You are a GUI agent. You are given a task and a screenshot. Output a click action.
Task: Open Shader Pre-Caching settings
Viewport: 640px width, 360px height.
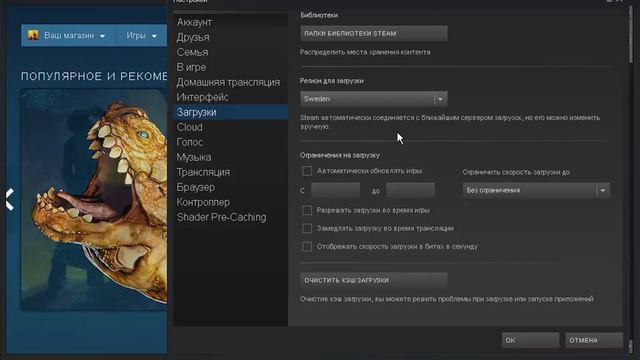[x=230, y=217]
